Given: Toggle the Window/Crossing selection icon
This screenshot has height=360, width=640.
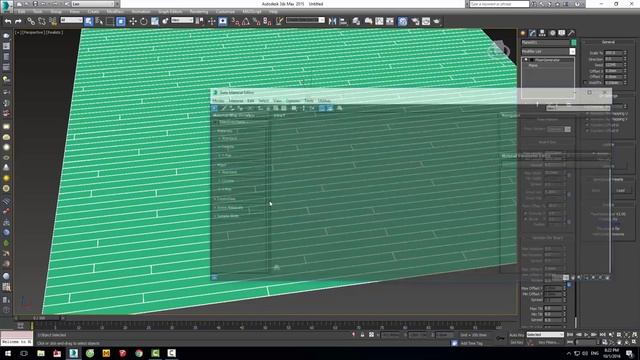Looking at the screenshot, I should [x=121, y=21].
